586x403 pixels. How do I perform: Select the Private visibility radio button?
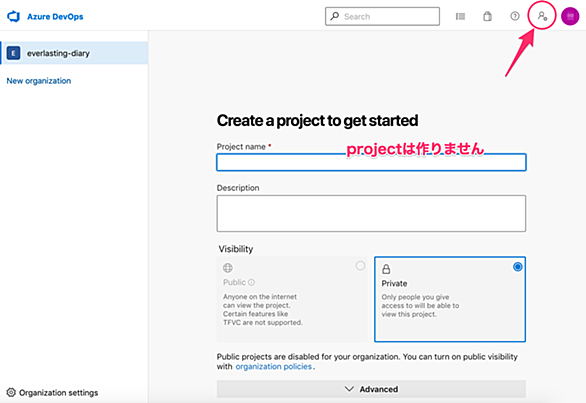(x=518, y=267)
